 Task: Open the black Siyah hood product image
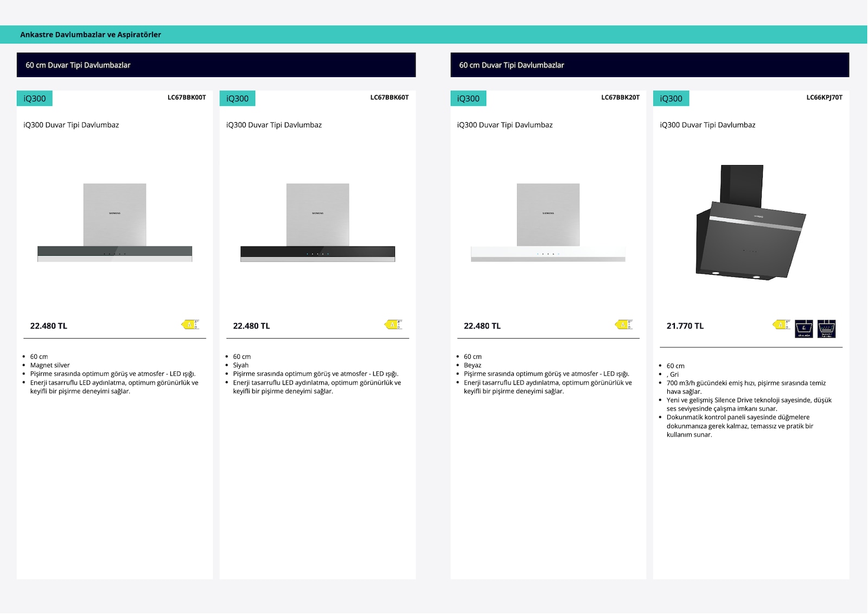coord(317,223)
